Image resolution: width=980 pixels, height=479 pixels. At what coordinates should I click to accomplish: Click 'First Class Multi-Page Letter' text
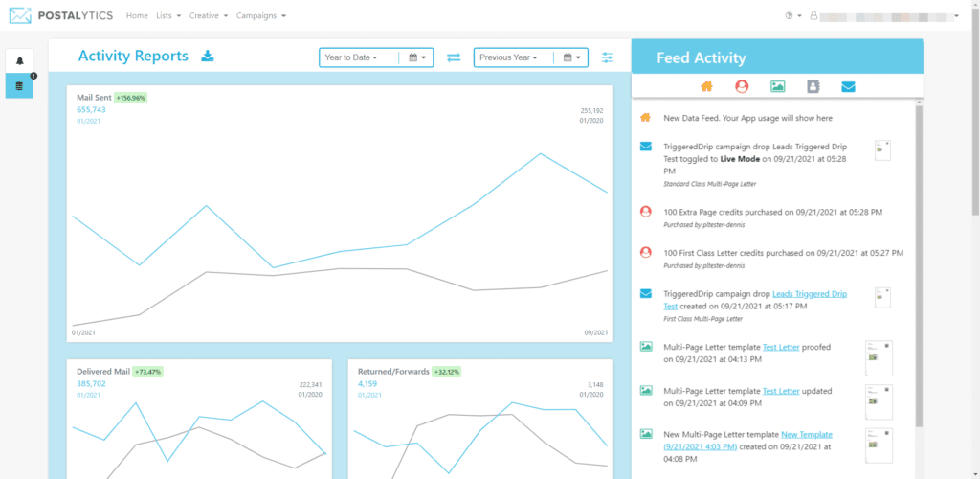click(703, 319)
